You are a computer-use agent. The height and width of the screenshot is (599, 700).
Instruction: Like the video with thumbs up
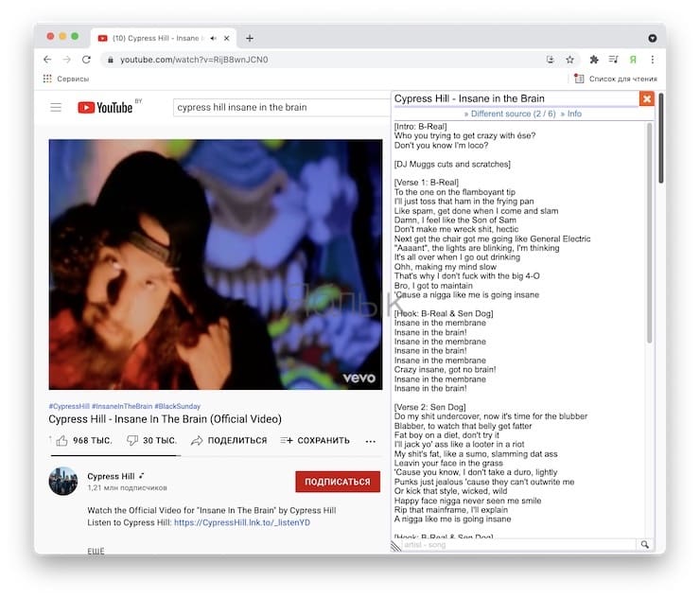click(x=84, y=441)
